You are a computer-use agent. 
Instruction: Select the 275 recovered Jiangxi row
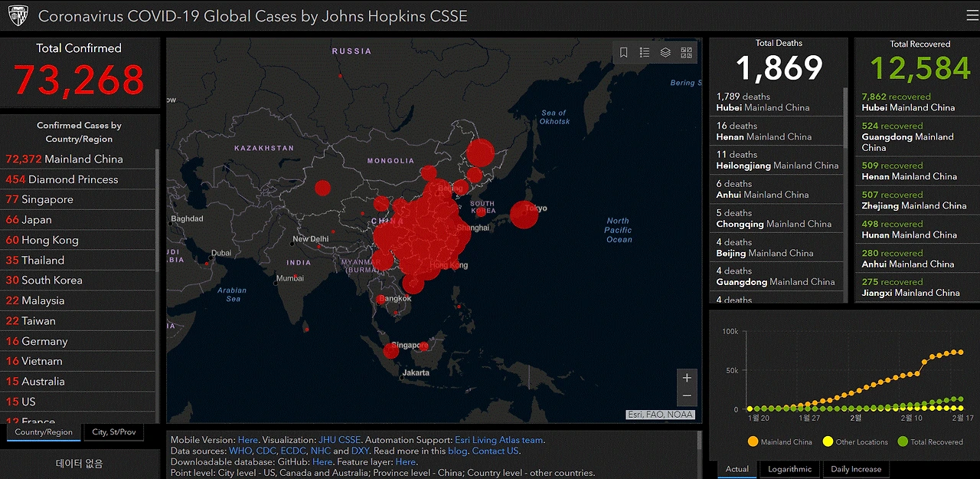[x=917, y=287]
